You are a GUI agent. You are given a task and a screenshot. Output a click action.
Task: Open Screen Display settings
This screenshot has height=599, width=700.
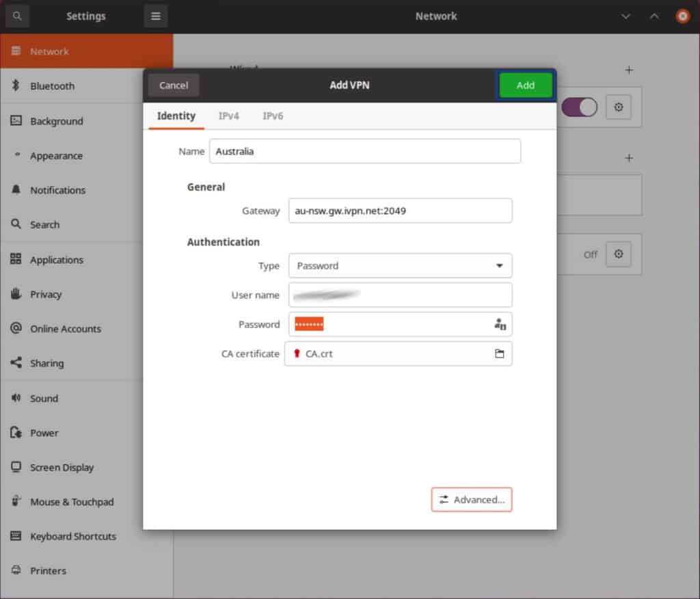[71, 467]
